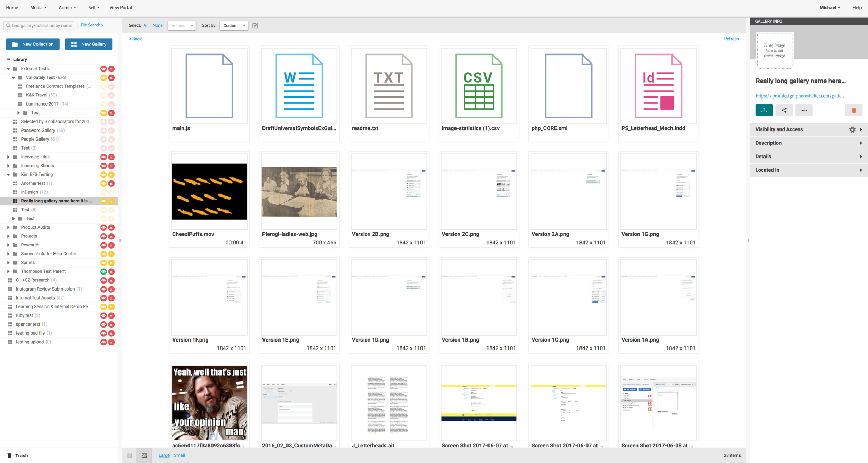
Task: Click the share icon in Gallery Info
Action: [x=784, y=110]
